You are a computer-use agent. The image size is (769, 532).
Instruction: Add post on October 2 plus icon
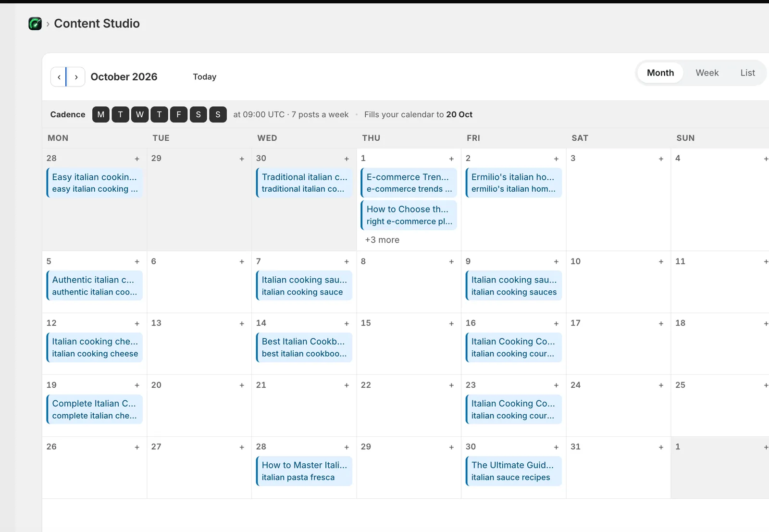[x=556, y=159]
